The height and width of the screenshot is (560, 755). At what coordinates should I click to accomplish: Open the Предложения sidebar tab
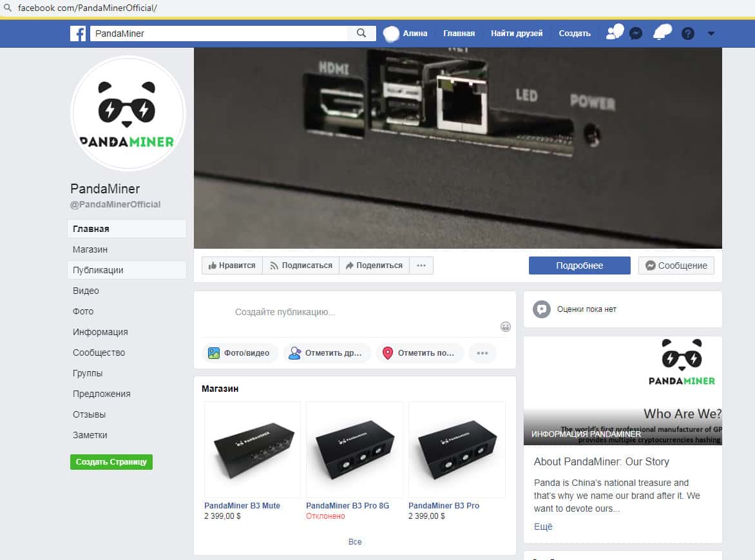[x=127, y=394]
